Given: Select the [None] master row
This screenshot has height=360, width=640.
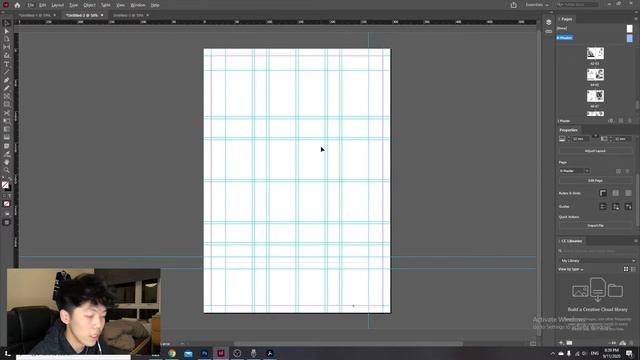Looking at the screenshot, I should (x=595, y=28).
